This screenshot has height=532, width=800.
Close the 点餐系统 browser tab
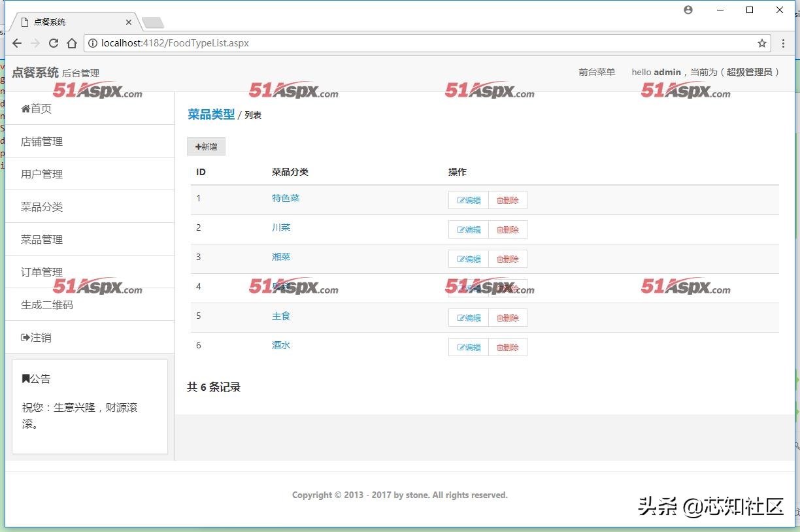click(129, 22)
